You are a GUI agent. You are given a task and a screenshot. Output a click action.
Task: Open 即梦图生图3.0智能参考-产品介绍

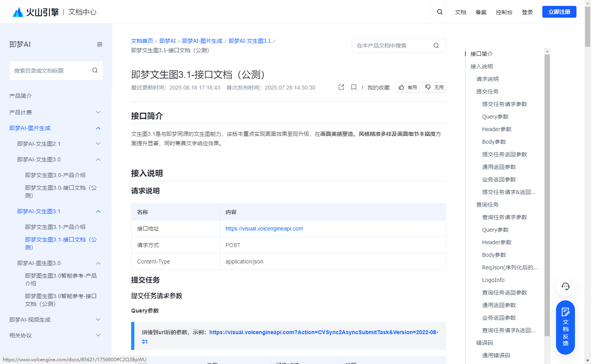pyautogui.click(x=61, y=280)
